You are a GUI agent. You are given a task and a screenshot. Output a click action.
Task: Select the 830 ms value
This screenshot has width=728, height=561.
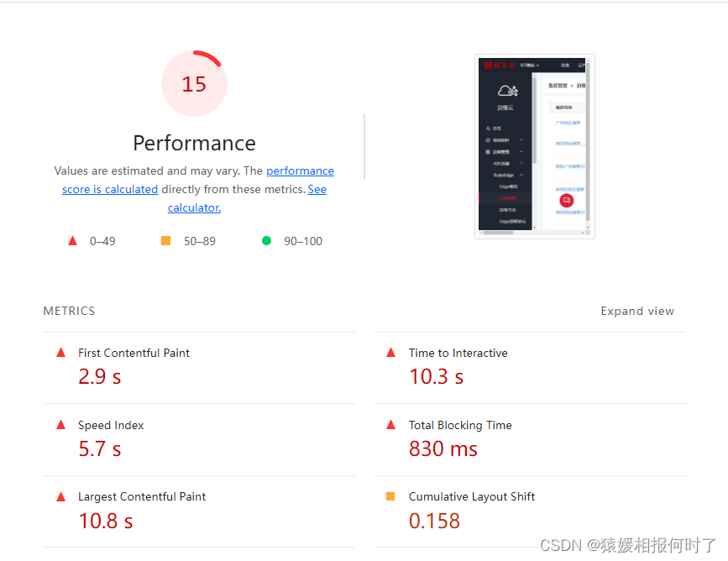pyautogui.click(x=443, y=449)
